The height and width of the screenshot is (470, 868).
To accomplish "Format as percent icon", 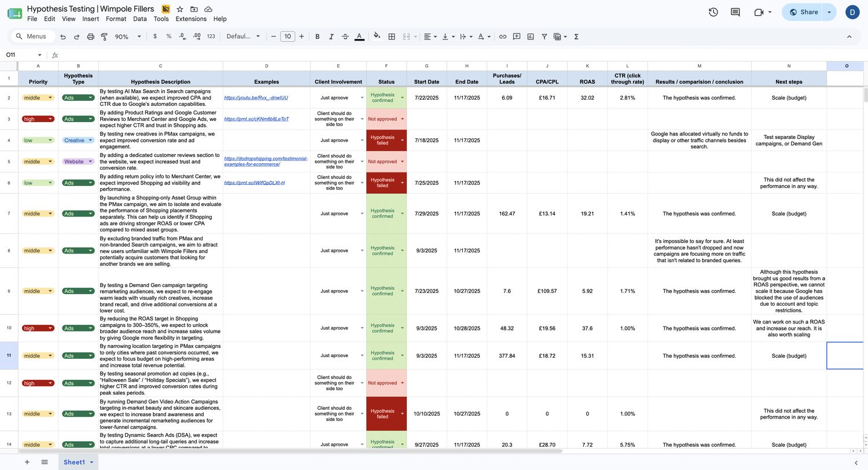I will click(x=169, y=36).
